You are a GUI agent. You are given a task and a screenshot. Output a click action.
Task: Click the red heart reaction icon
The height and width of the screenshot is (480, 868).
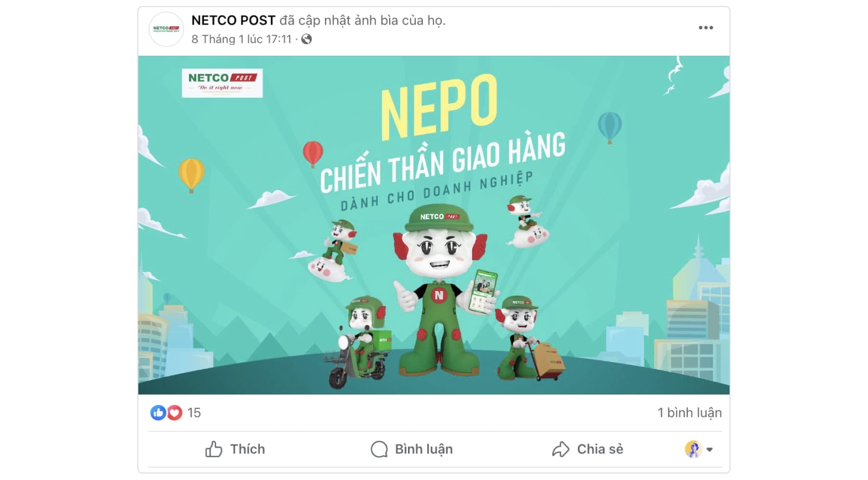(x=175, y=413)
